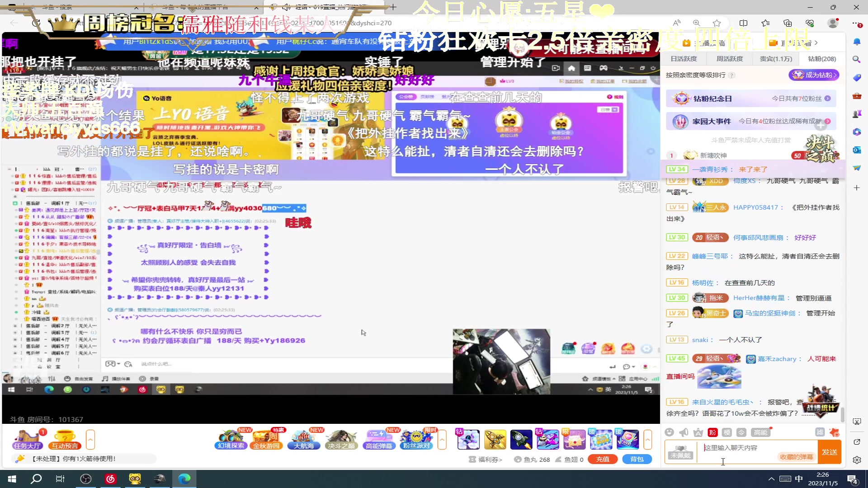Screen dimensions: 868x488
Task: Open Edge sidebar search icon
Action: tap(857, 59)
